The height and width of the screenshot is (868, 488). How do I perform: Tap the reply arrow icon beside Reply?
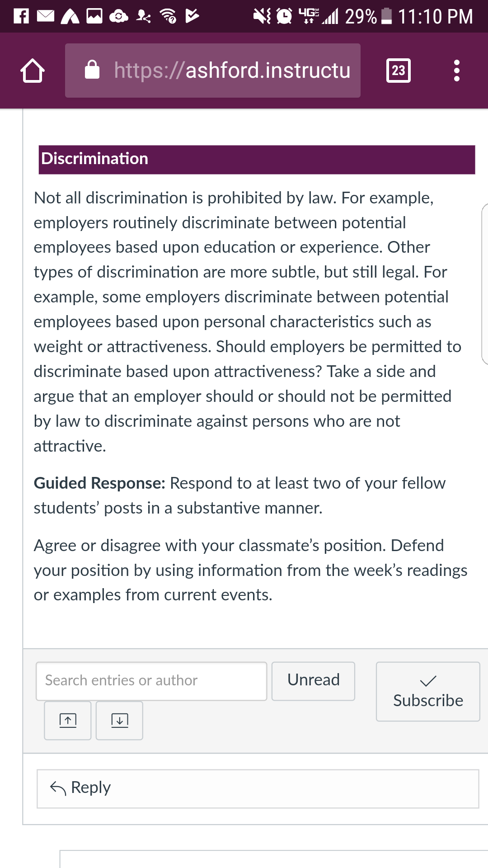point(58,788)
